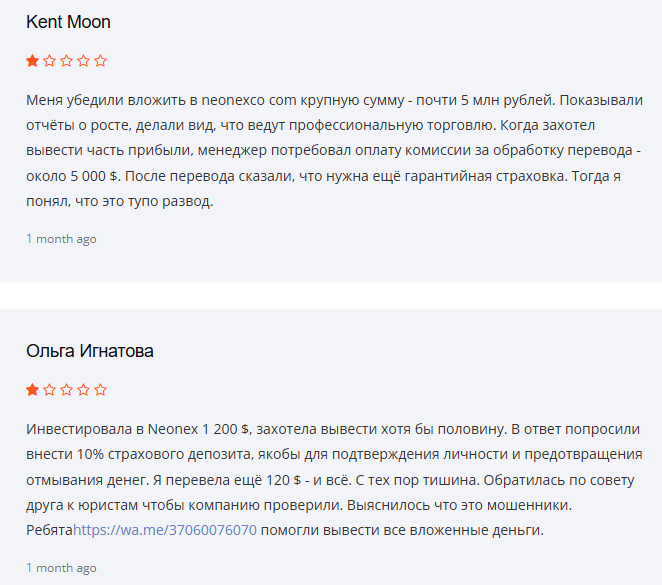Image resolution: width=662 pixels, height=585 pixels.
Task: Click the "1 month ago" timestamp under Ольга Игнатова's review
Action: click(x=61, y=568)
